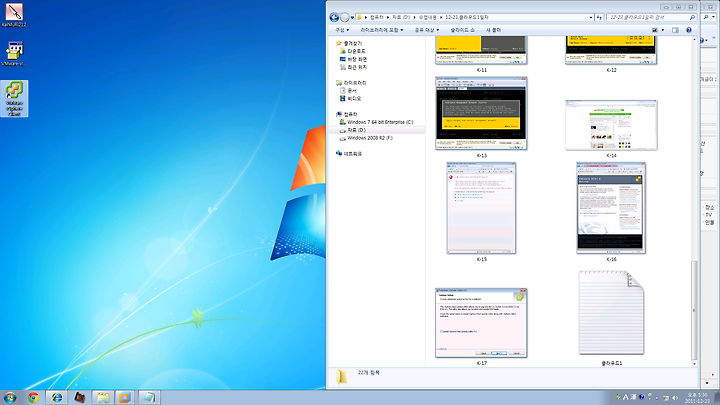Select the K-17 image thumbnail
Image resolution: width=720 pixels, height=405 pixels.
coord(481,323)
